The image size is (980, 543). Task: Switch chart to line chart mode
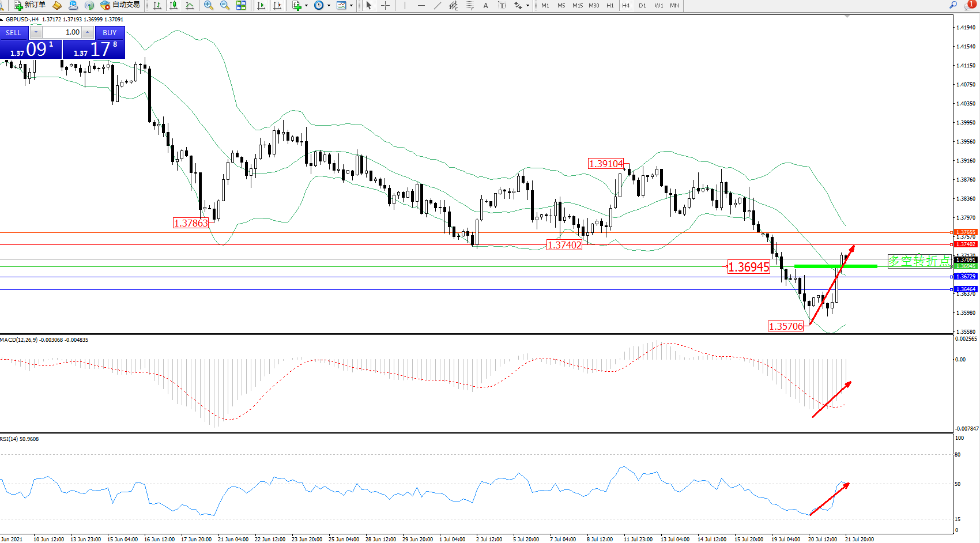(190, 5)
